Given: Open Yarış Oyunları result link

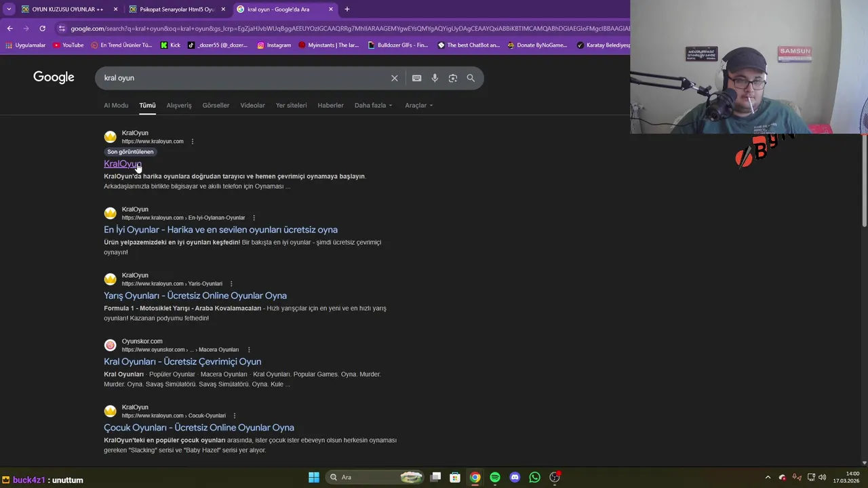Looking at the screenshot, I should click(x=195, y=296).
